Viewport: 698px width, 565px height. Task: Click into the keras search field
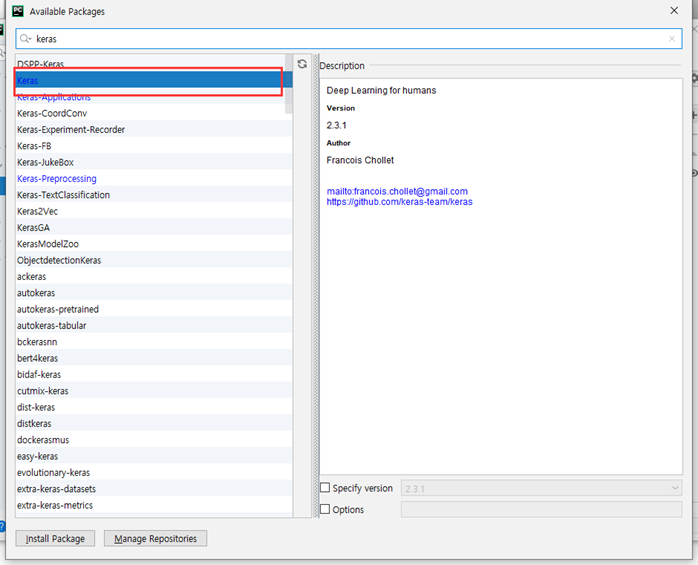point(349,39)
